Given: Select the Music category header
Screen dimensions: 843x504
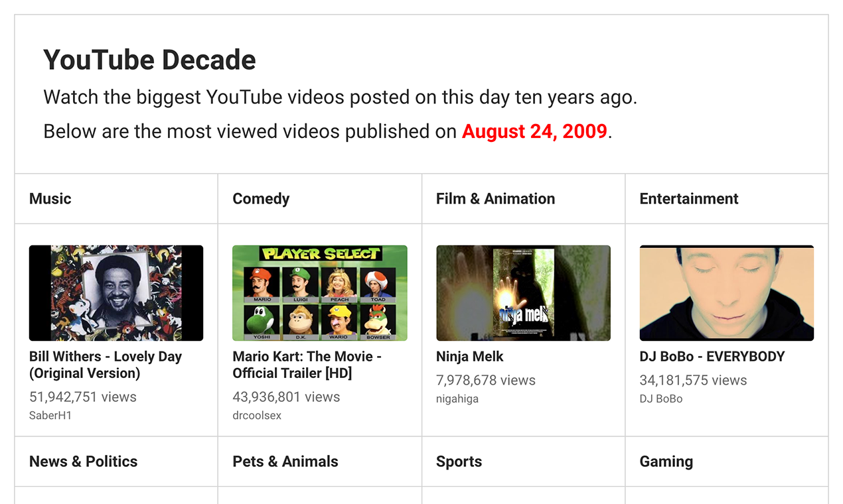Looking at the screenshot, I should (50, 198).
